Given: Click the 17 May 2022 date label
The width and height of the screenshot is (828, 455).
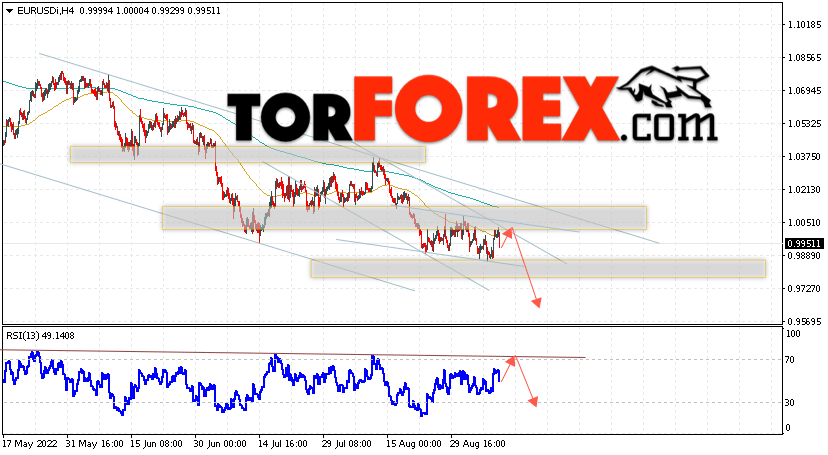Looking at the screenshot, I should pos(29,444).
